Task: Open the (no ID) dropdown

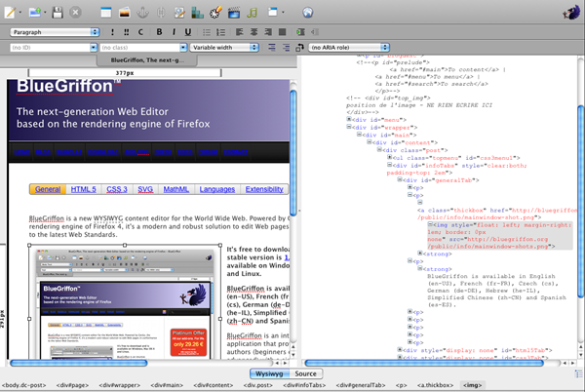Action: pyautogui.click(x=54, y=48)
